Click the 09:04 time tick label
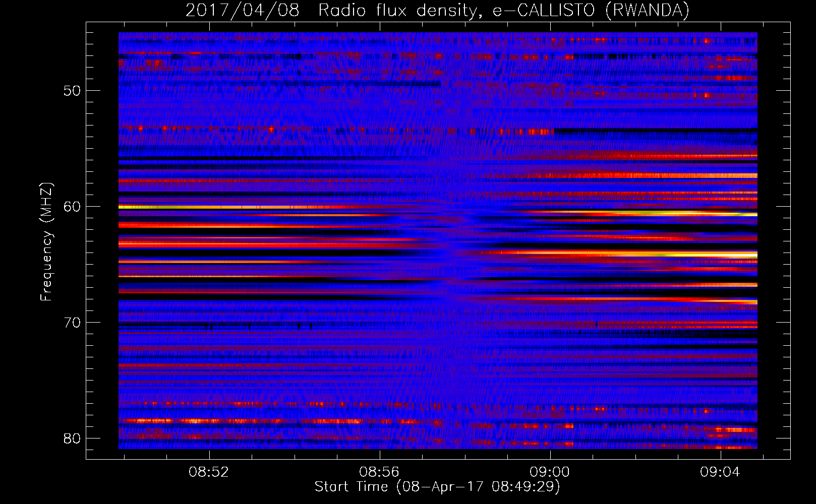The image size is (816, 504). (720, 472)
